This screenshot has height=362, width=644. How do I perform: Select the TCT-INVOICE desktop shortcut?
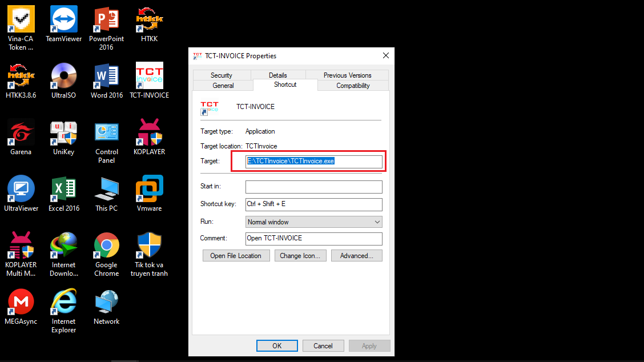point(149,81)
